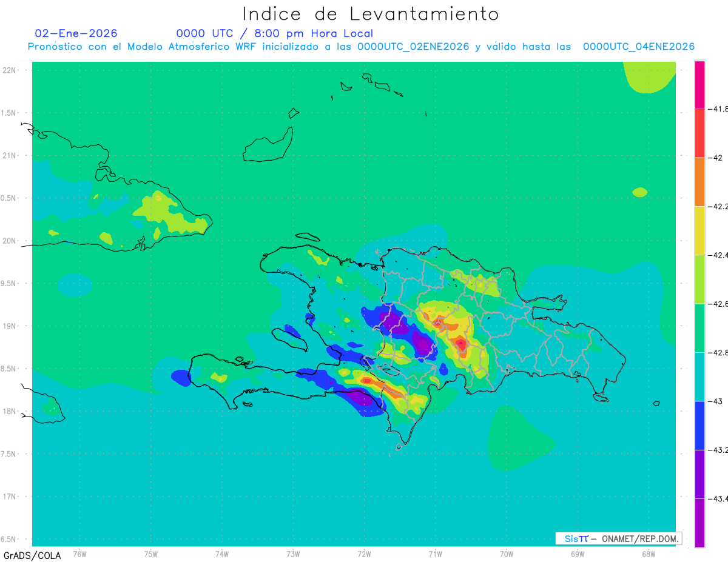
Task: Click the '19N' latitude label
Action: point(10,326)
